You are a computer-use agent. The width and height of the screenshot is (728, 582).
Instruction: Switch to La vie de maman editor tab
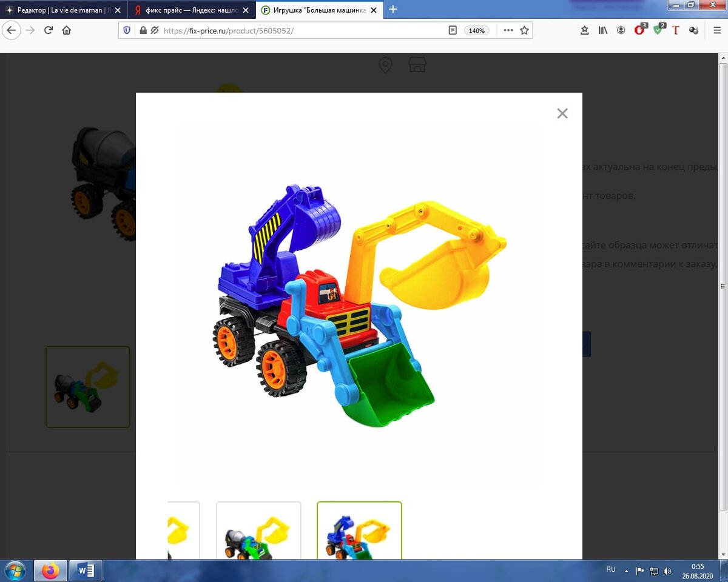[x=59, y=10]
